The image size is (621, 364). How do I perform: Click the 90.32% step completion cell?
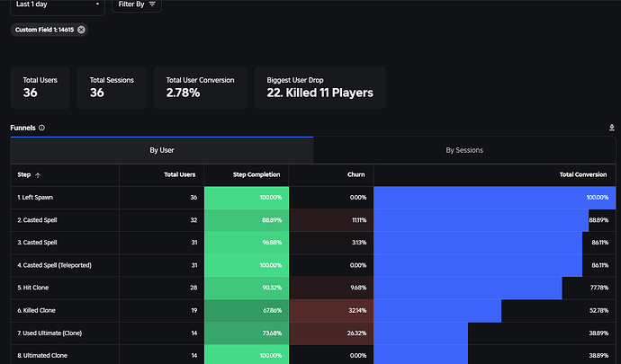coord(247,288)
